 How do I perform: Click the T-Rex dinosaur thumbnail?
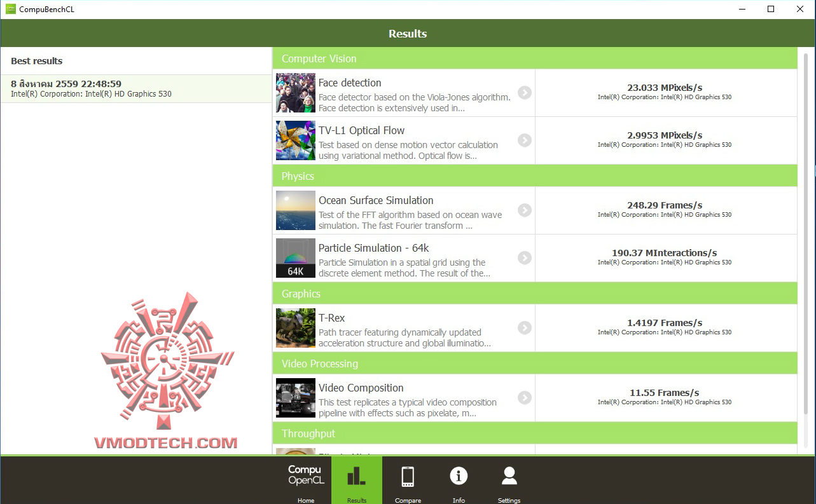click(296, 328)
